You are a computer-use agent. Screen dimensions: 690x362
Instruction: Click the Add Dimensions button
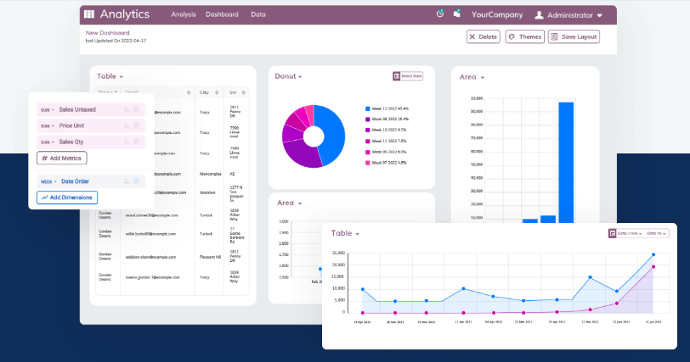pos(67,197)
